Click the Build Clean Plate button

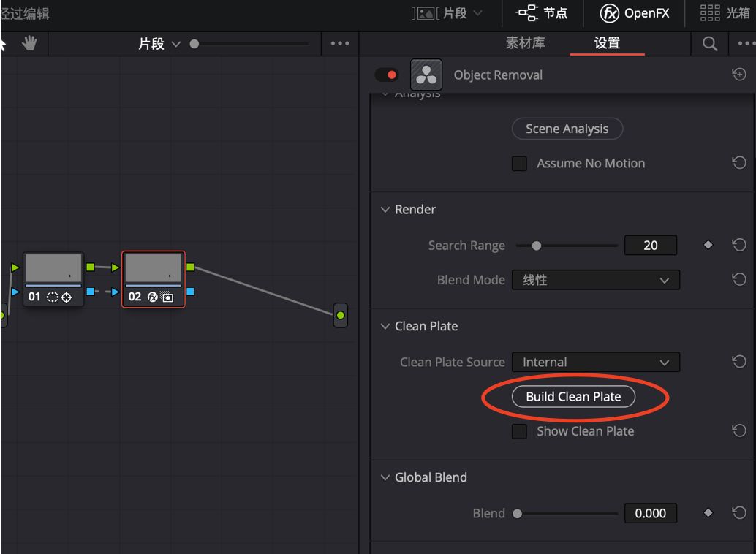(x=573, y=396)
